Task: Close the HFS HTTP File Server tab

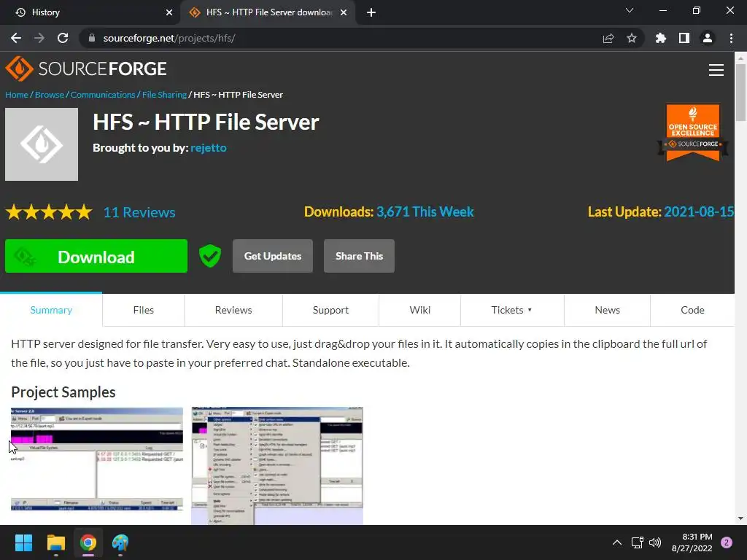Action: point(344,12)
